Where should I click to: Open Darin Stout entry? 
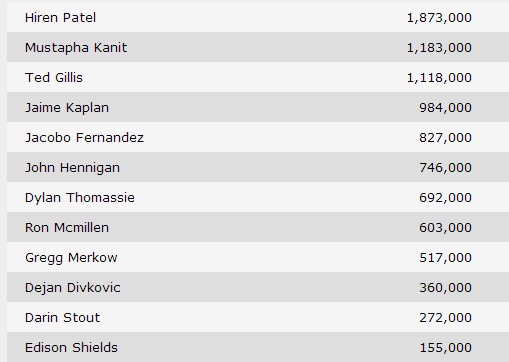62,318
